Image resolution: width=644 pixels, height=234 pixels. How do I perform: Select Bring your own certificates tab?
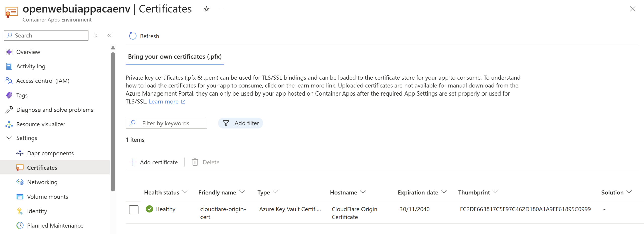click(175, 57)
